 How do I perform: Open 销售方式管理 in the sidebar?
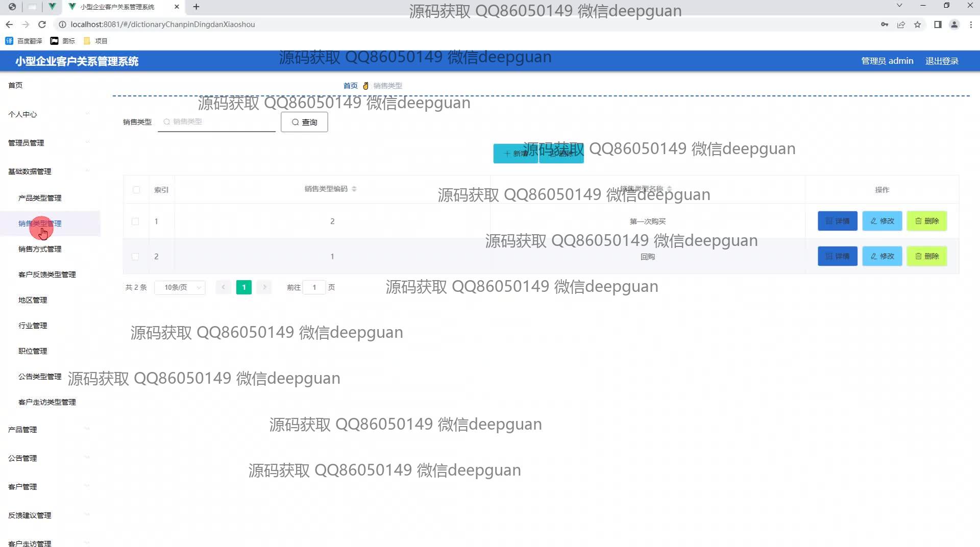coord(40,249)
